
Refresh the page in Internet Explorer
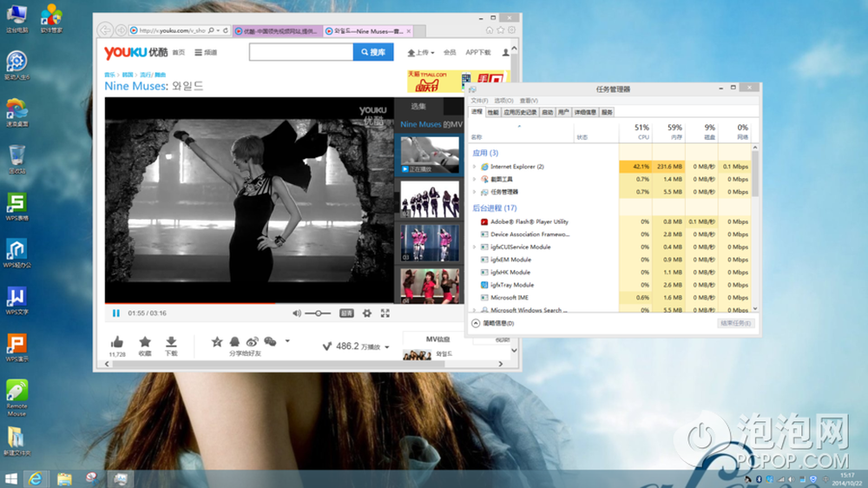pos(226,30)
